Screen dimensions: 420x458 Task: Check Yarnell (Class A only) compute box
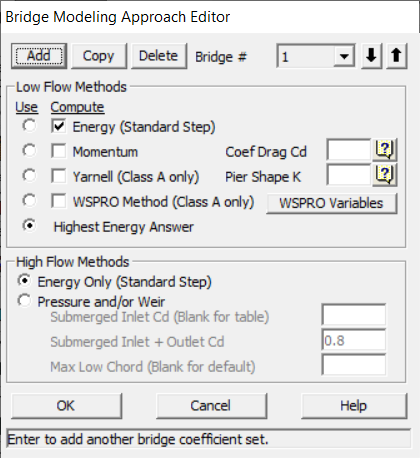(59, 176)
